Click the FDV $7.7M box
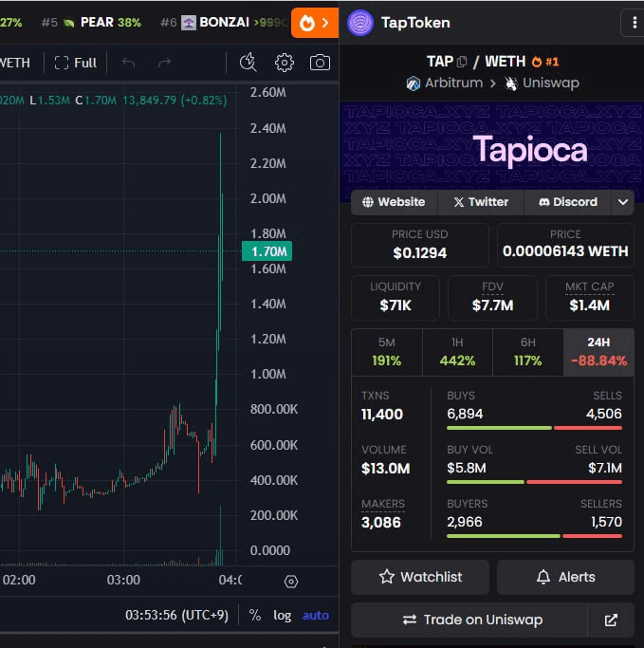The width and height of the screenshot is (644, 648). (492, 298)
